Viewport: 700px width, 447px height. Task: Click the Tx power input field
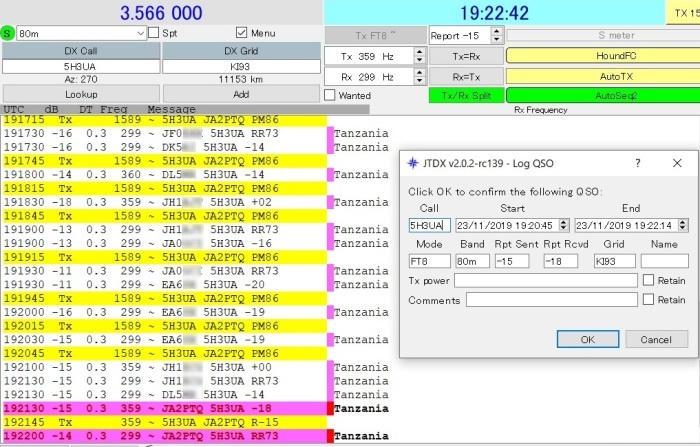[546, 280]
